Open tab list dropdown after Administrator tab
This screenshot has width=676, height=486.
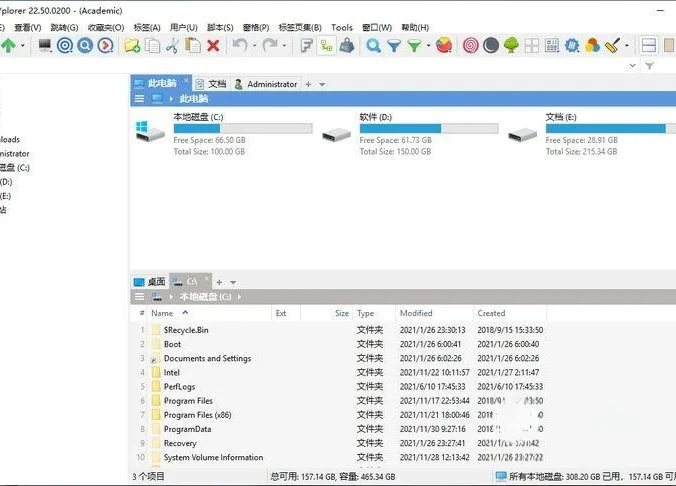click(x=322, y=85)
